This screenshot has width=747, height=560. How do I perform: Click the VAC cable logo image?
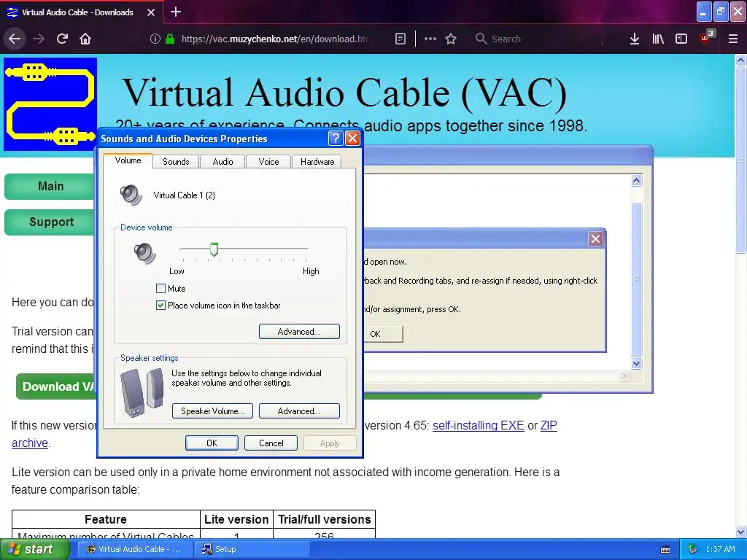point(50,104)
